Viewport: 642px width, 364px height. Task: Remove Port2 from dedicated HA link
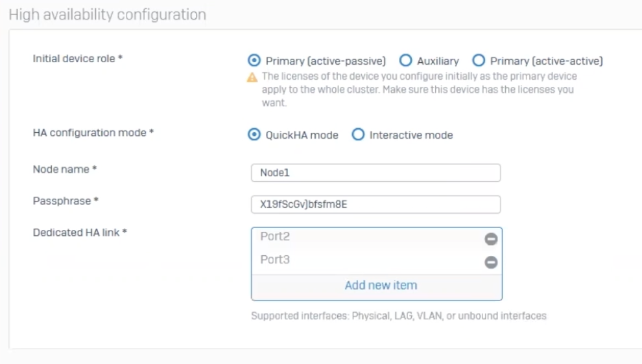click(x=491, y=239)
